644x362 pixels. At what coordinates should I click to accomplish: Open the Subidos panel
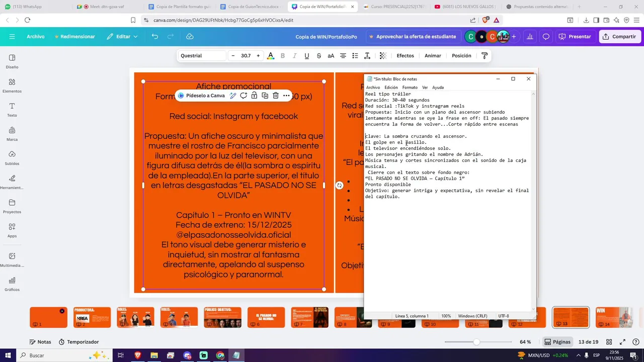pyautogui.click(x=12, y=158)
